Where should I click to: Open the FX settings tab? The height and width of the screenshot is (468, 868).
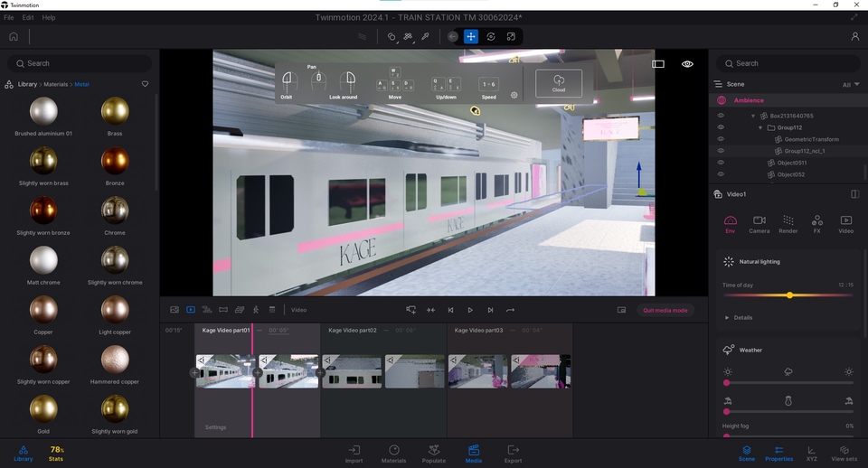coord(816,224)
